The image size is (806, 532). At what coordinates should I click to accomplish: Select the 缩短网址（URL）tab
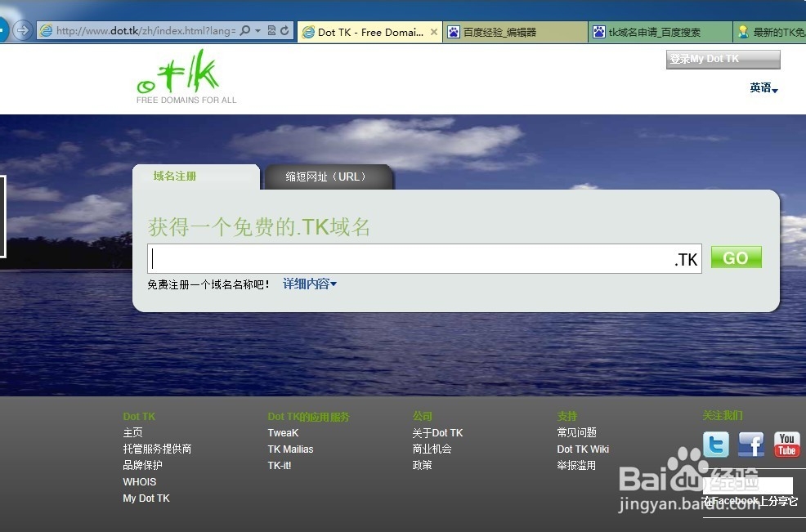coord(329,177)
